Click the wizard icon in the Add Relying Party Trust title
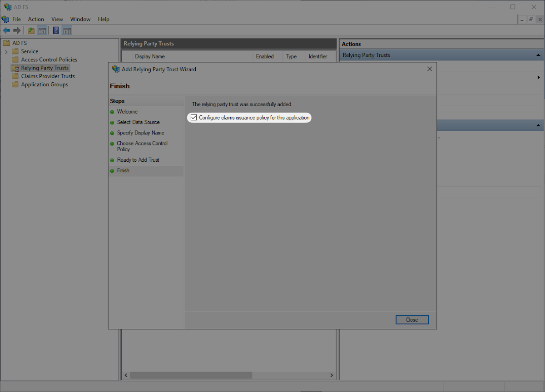The height and width of the screenshot is (392, 545). click(115, 69)
